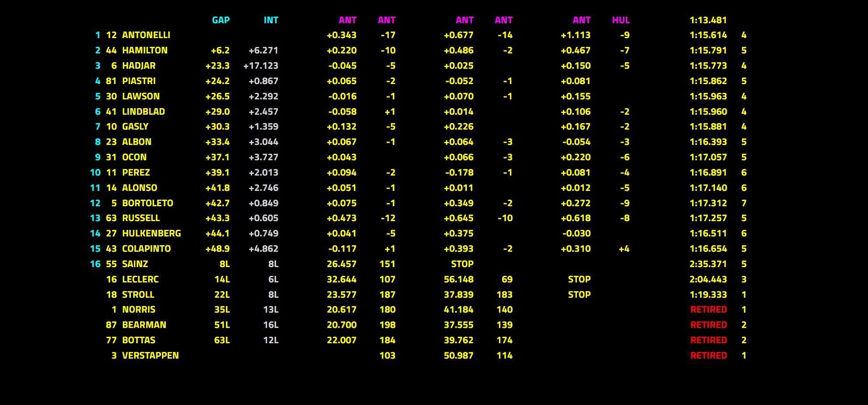Select Colapinto's gap value +48.9
The width and height of the screenshot is (868, 405).
coord(218,249)
